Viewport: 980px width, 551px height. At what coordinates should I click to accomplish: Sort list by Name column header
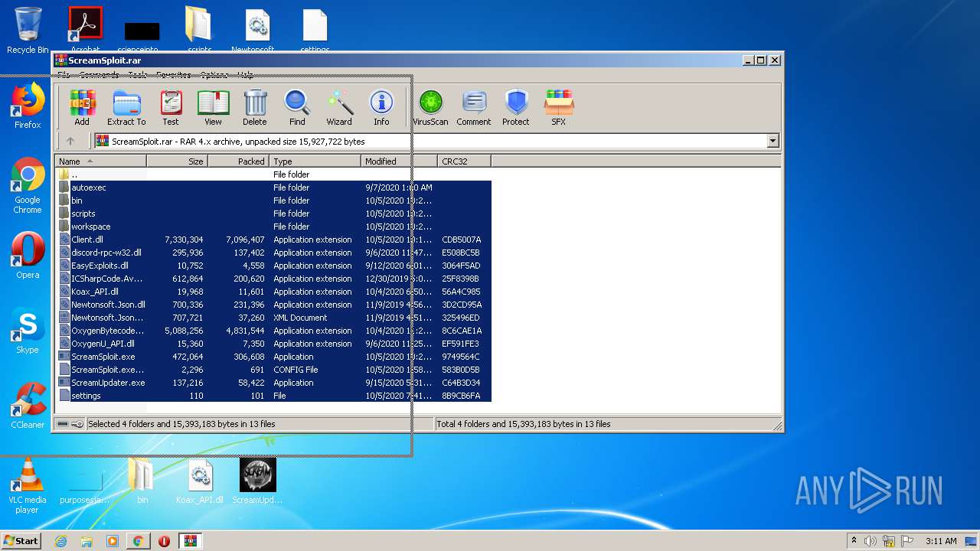click(x=100, y=161)
